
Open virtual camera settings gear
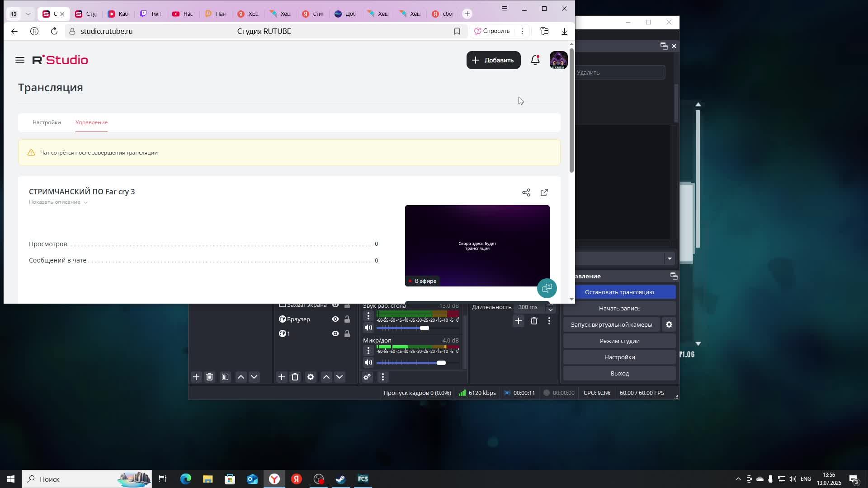tap(669, 324)
